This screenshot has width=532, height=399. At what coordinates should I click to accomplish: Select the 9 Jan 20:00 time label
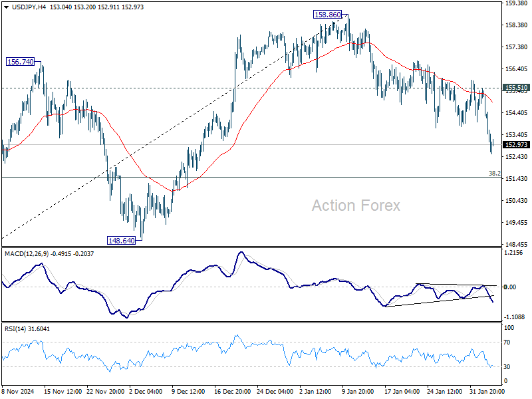(x=358, y=392)
